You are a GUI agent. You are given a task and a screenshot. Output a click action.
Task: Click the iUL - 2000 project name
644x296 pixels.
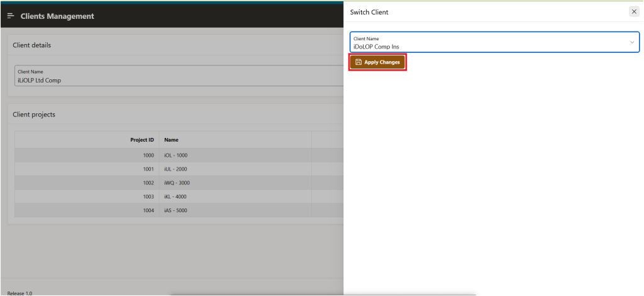tap(176, 169)
